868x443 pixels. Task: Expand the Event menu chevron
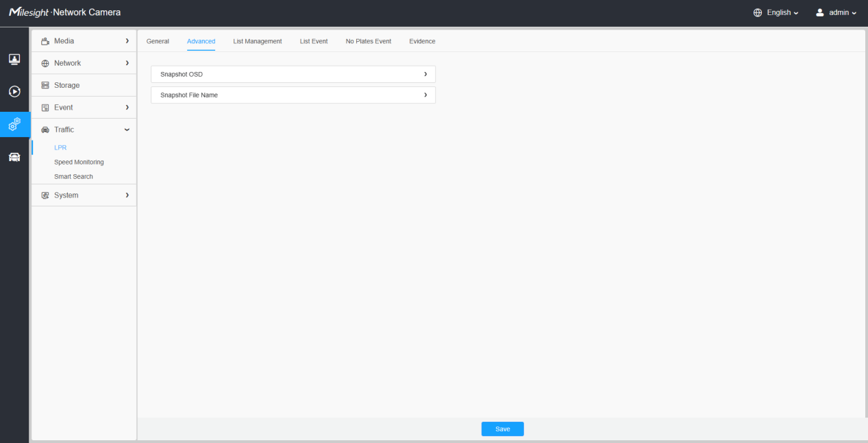point(127,108)
